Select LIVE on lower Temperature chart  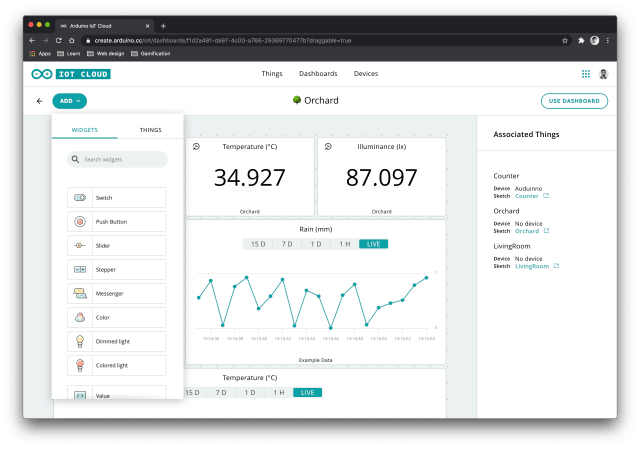coord(307,392)
